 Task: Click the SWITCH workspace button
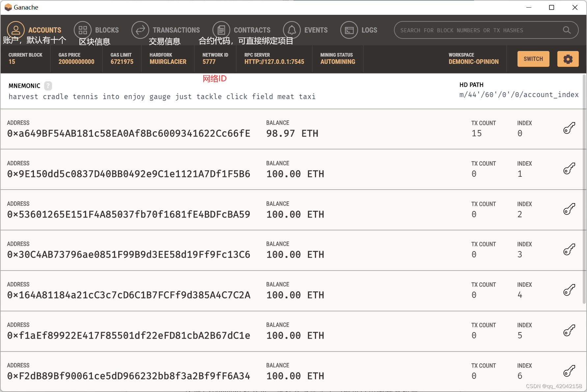[533, 59]
